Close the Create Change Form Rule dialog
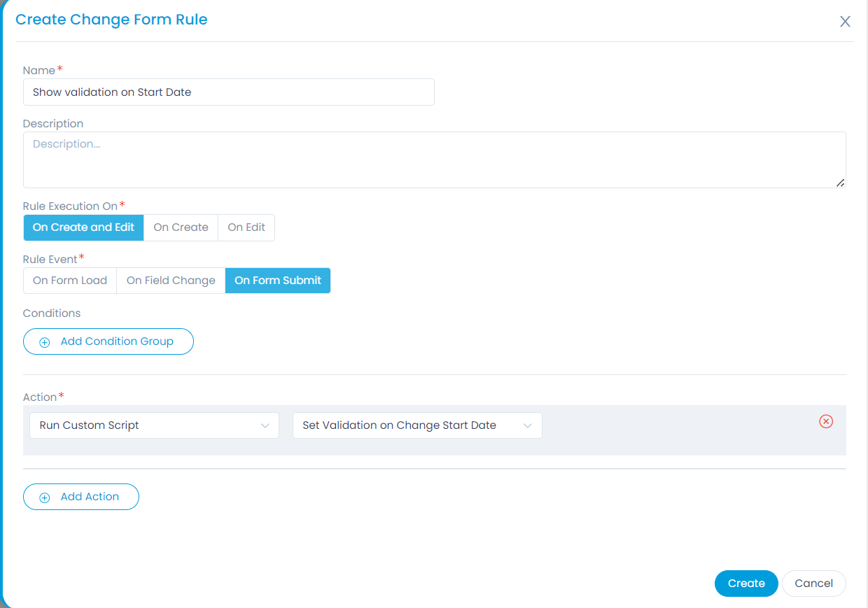 845,22
